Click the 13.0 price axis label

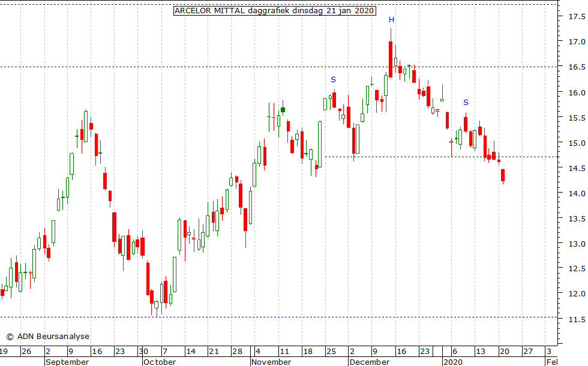(577, 244)
